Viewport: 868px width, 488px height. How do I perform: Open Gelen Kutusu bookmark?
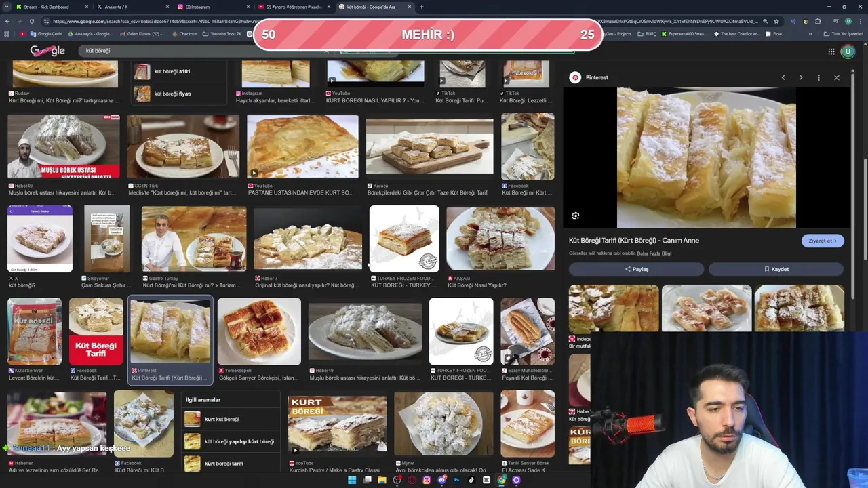142,34
